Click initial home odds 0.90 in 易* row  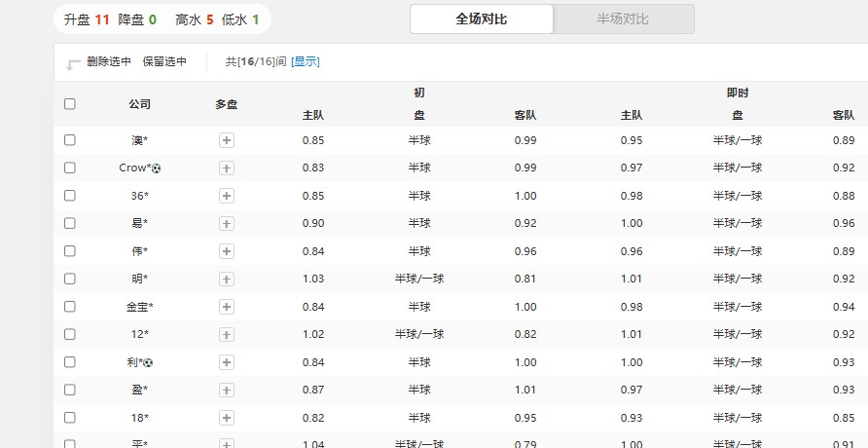pyautogui.click(x=313, y=223)
